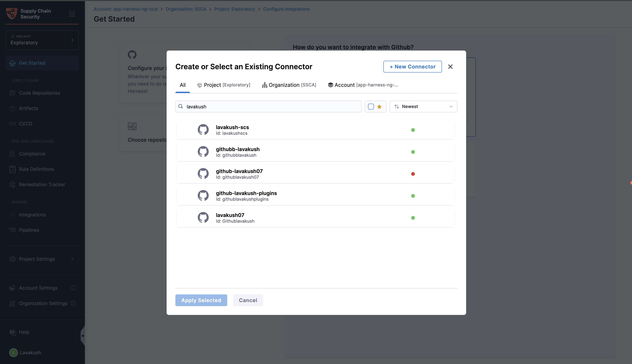The image size is (632, 364).
Task: Click the Supply Chain Security logo icon
Action: 12,14
